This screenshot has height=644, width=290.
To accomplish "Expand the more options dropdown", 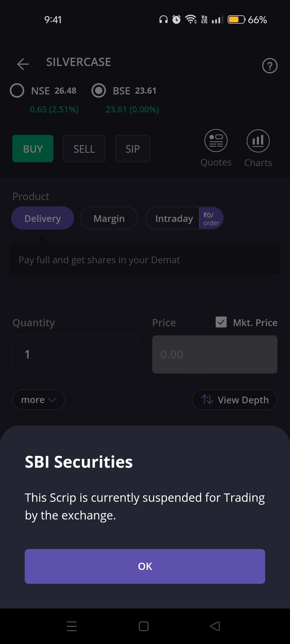I will pyautogui.click(x=38, y=400).
